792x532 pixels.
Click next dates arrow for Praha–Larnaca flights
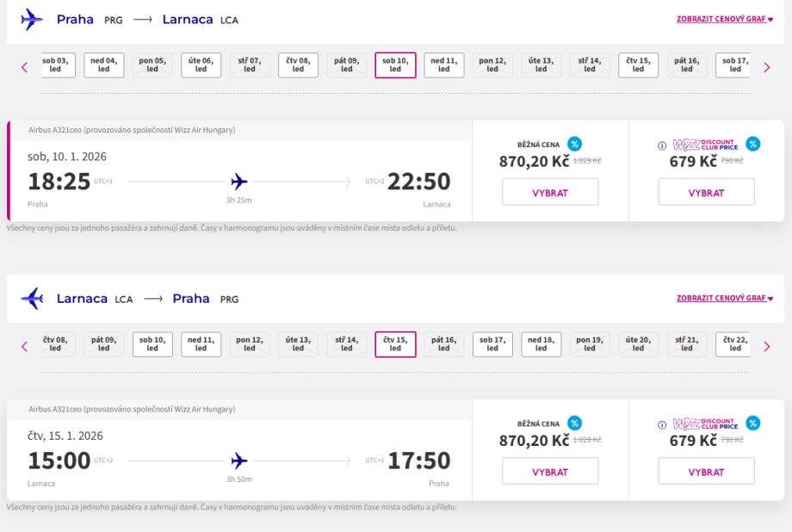[767, 67]
